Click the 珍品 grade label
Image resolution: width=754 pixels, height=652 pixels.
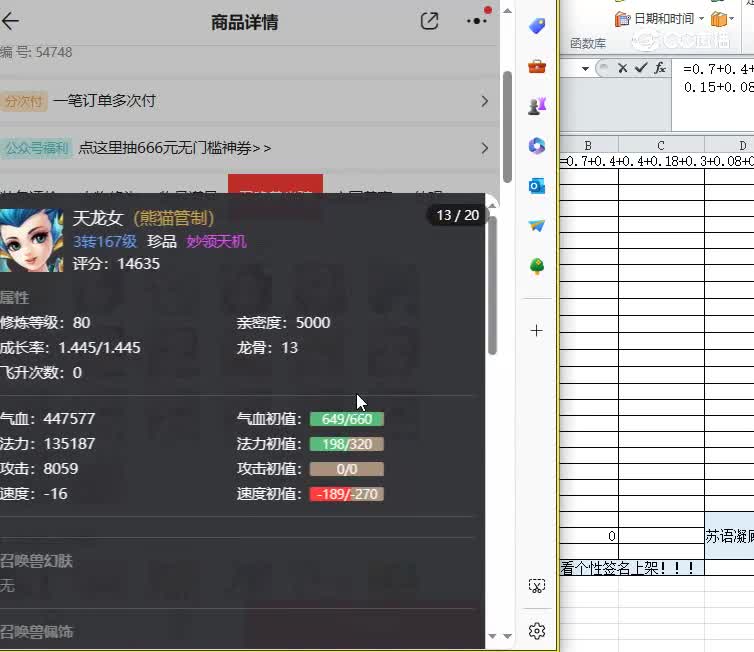click(162, 241)
